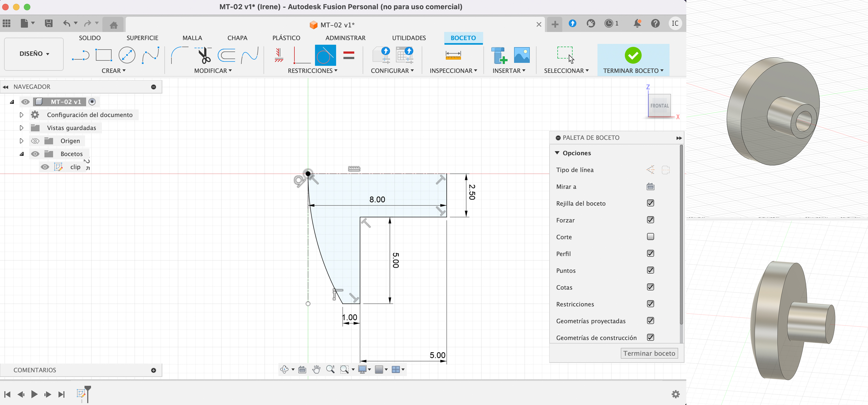Viewport: 868px width, 405px height.
Task: Select the center diameter Circle tool
Action: 127,55
